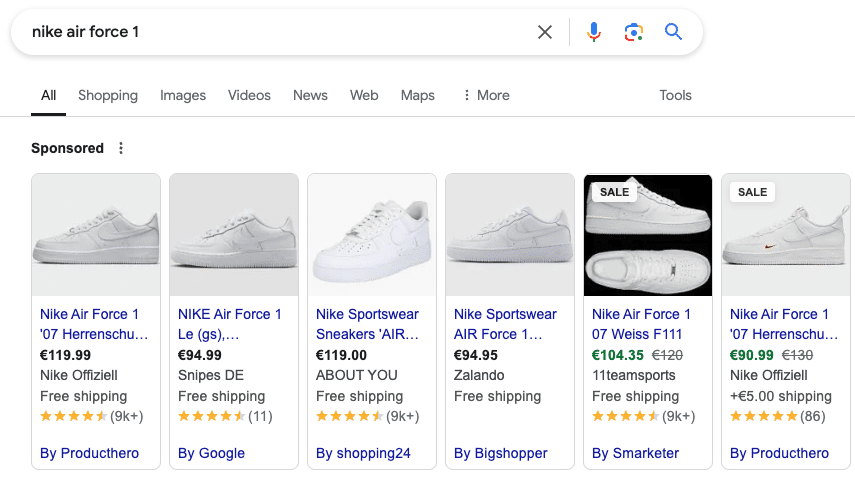The height and width of the screenshot is (483, 855).
Task: Click the €119.00 price on ABOUT YOU card
Action: point(341,355)
